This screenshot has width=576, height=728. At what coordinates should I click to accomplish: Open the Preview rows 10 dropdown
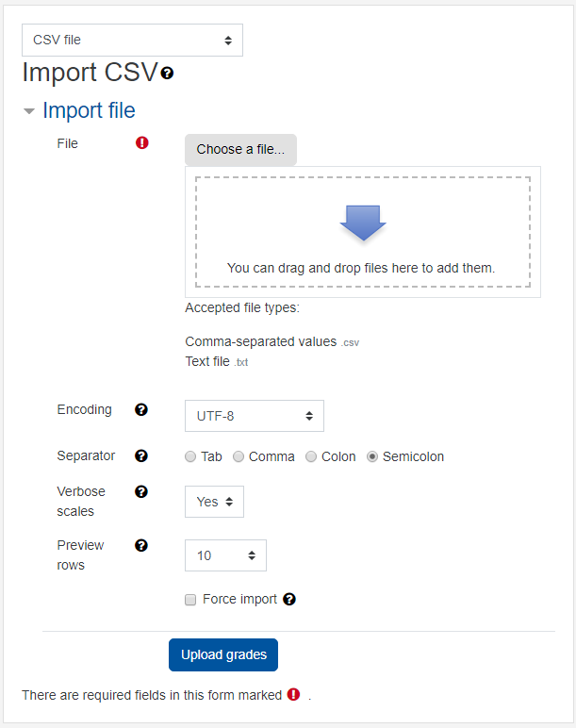[225, 555]
